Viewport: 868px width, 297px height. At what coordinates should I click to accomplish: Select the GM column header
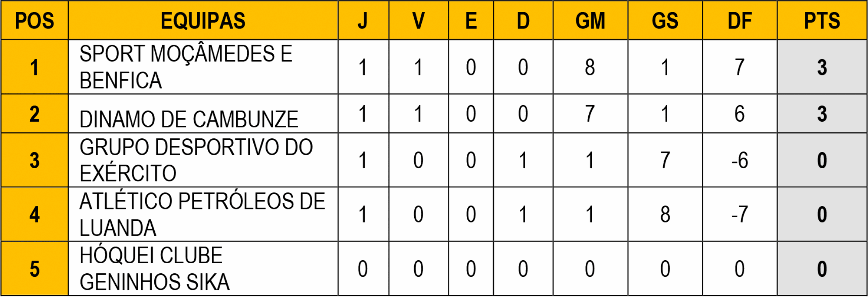(x=591, y=21)
